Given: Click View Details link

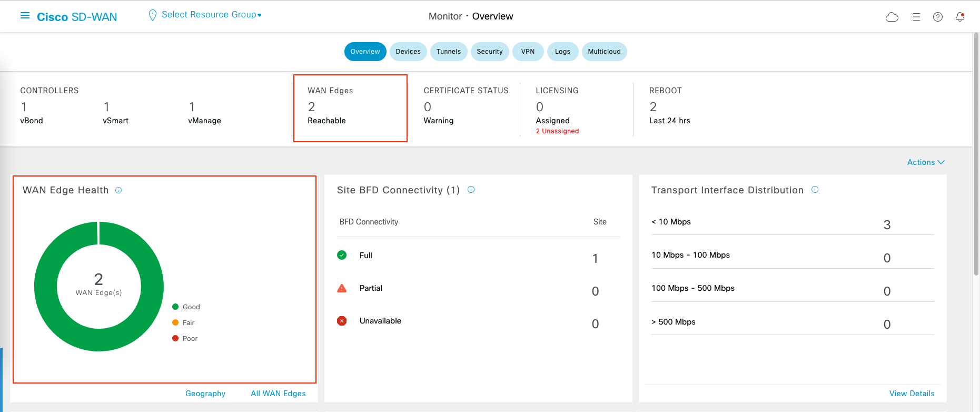Looking at the screenshot, I should pyautogui.click(x=912, y=394).
